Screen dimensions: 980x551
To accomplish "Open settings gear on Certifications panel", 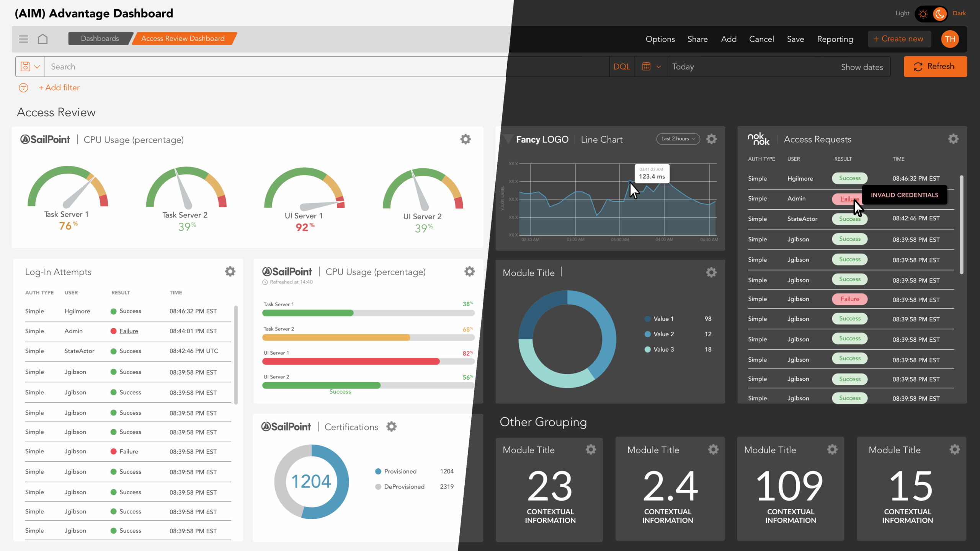I will click(x=391, y=427).
